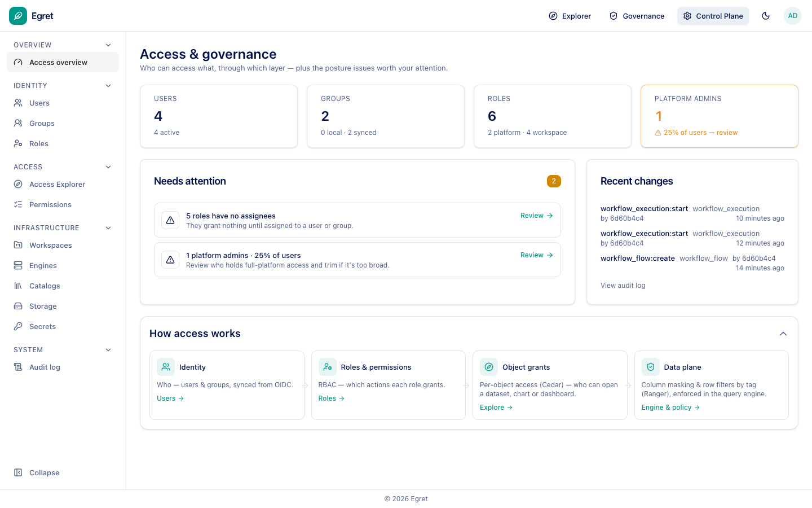Click Explore link in Object grants card
Viewport: 812px width, 508px height.
tap(496, 408)
